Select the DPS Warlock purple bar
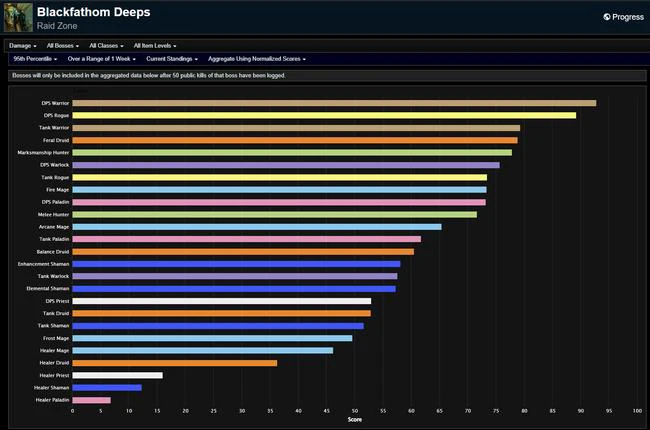650x430 pixels. (x=286, y=165)
